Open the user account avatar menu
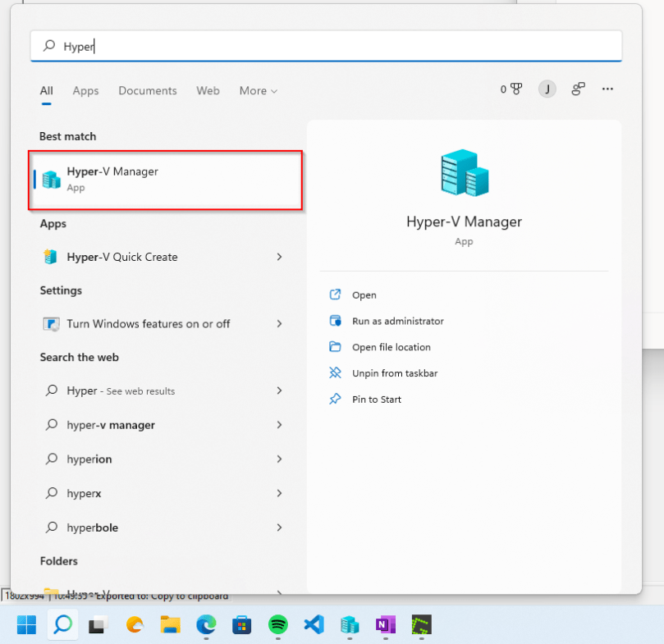Image resolution: width=664 pixels, height=644 pixels. (x=547, y=89)
